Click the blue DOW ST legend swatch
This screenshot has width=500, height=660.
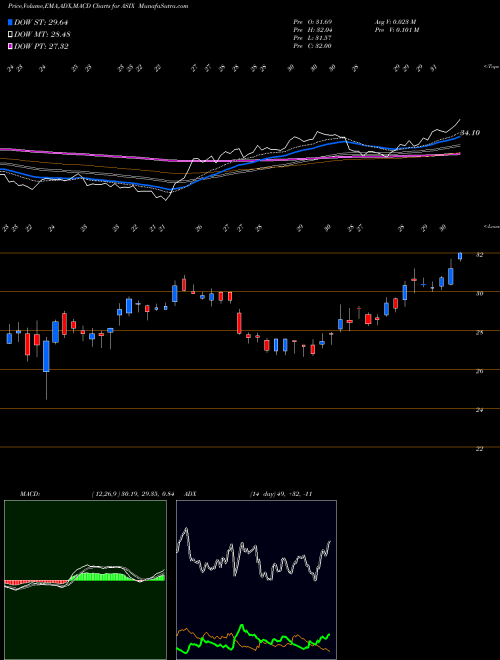[11, 23]
